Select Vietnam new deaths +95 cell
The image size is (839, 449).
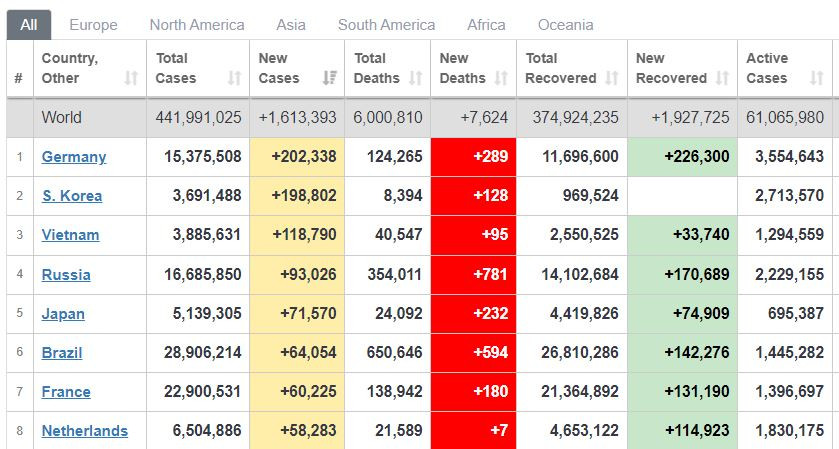pos(474,235)
